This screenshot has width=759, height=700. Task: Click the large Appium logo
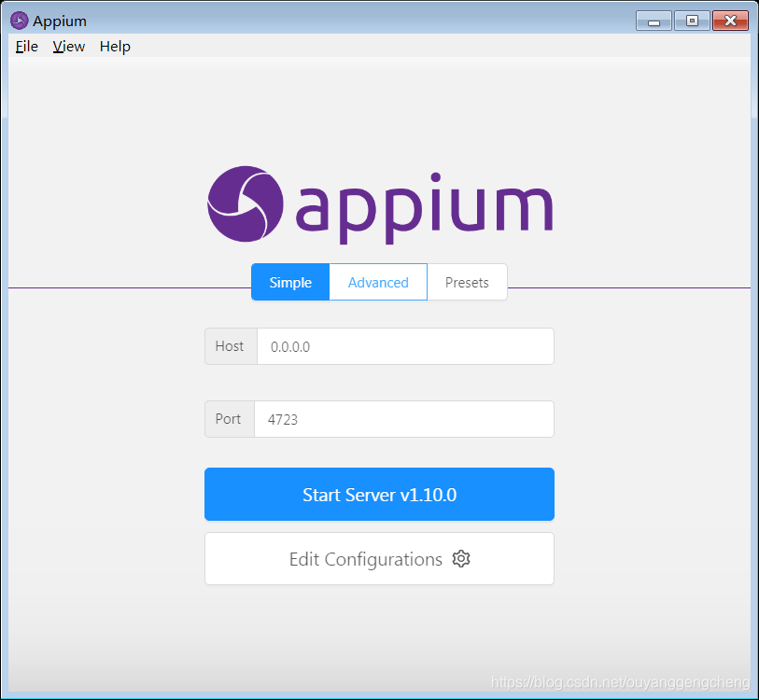[x=380, y=205]
